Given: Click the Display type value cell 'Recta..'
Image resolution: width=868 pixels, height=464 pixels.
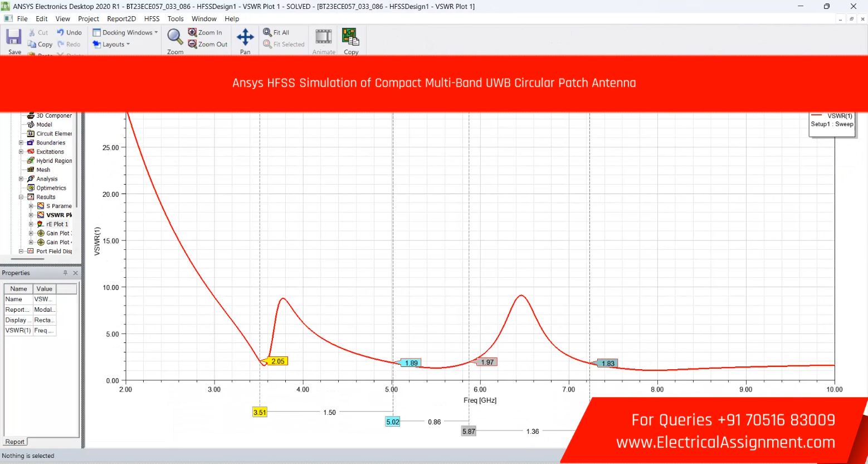Looking at the screenshot, I should click(45, 320).
